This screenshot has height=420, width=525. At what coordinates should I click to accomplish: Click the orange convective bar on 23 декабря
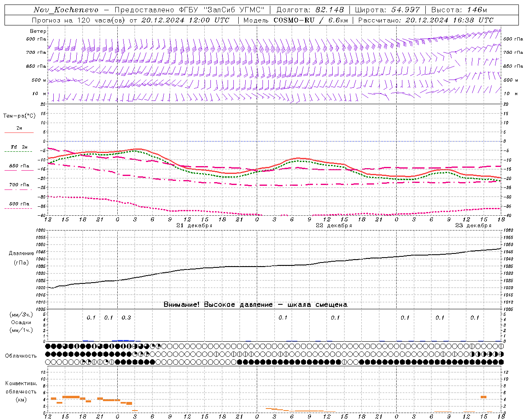(x=484, y=397)
